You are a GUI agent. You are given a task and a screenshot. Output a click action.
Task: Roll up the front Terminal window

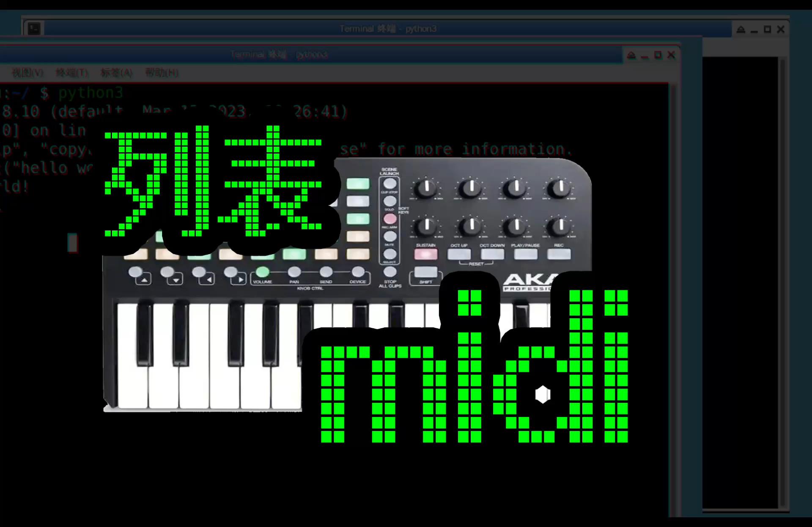coord(631,55)
